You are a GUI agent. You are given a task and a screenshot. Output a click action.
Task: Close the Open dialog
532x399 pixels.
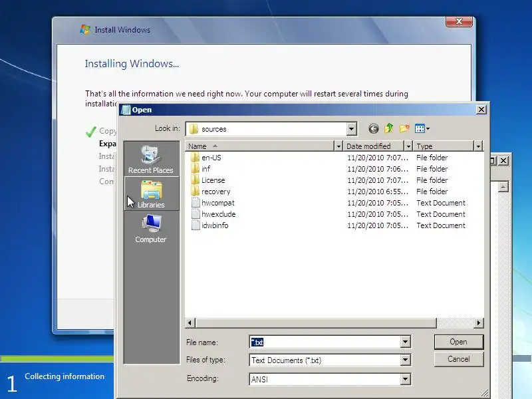pos(481,110)
